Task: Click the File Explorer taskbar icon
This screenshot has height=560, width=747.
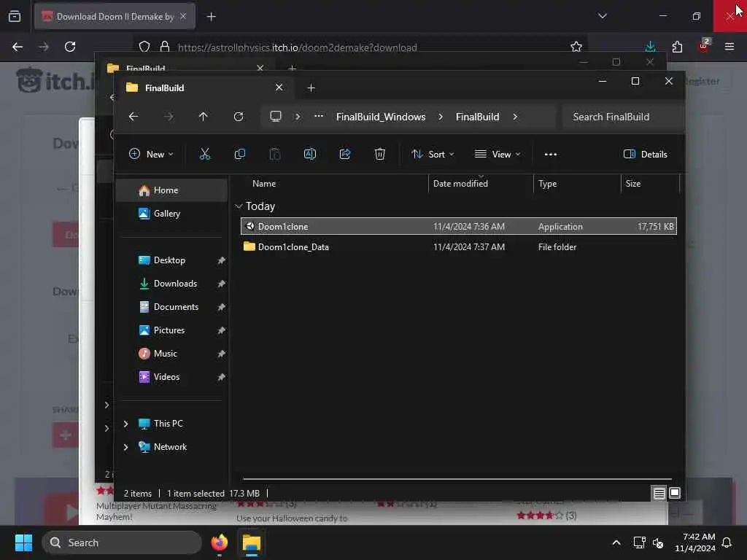Action: tap(252, 542)
